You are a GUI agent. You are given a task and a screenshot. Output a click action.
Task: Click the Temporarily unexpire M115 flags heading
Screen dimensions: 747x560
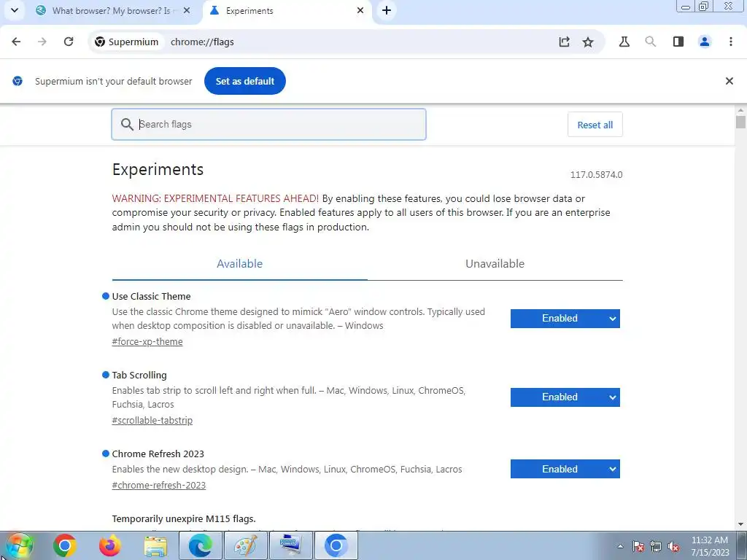tap(183, 518)
